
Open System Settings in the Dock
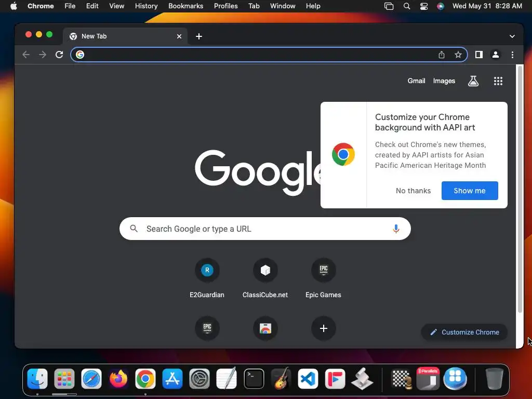pos(199,378)
